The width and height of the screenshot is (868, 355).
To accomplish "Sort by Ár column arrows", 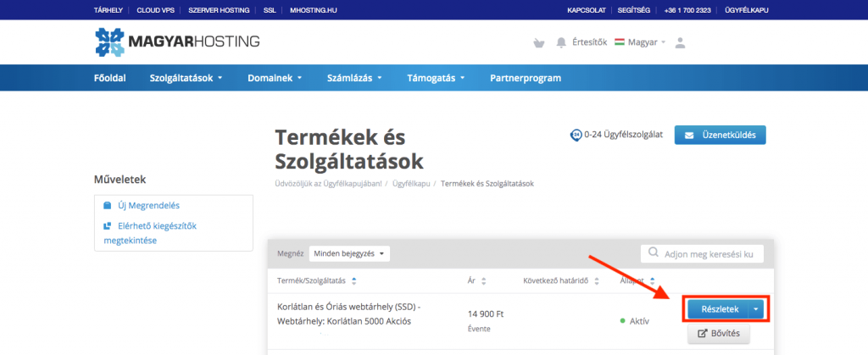I will click(x=483, y=281).
